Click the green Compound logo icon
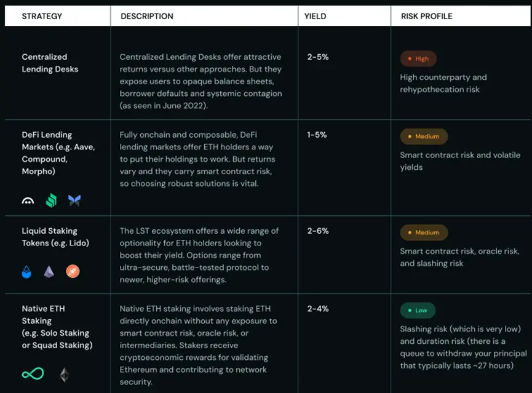This screenshot has height=393, width=532. pos(51,200)
